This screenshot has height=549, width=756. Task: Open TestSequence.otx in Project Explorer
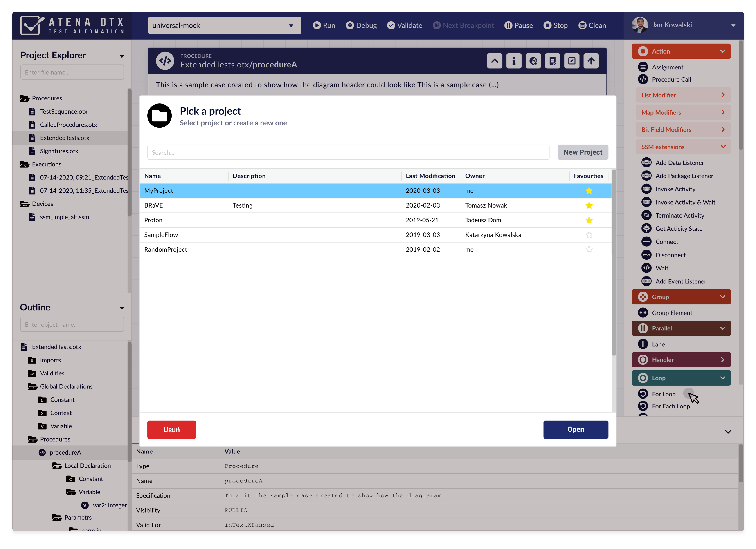click(x=63, y=111)
